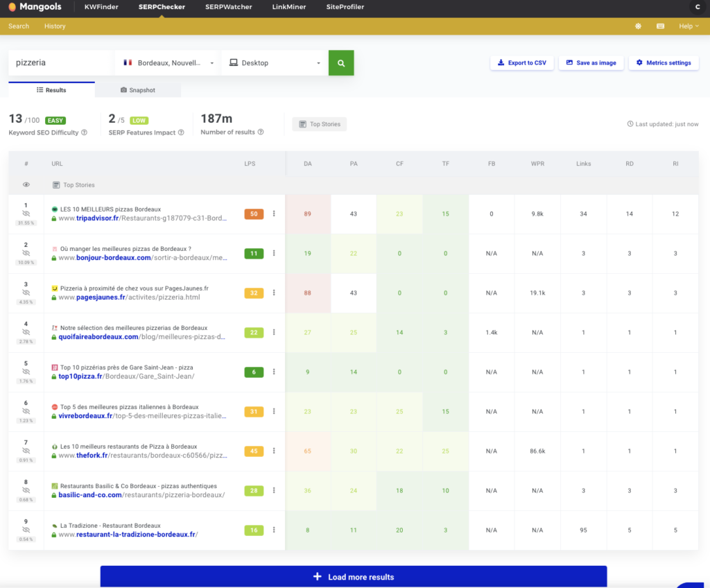
Task: Click Keyword SEO Difficulty help icon
Action: point(84,132)
